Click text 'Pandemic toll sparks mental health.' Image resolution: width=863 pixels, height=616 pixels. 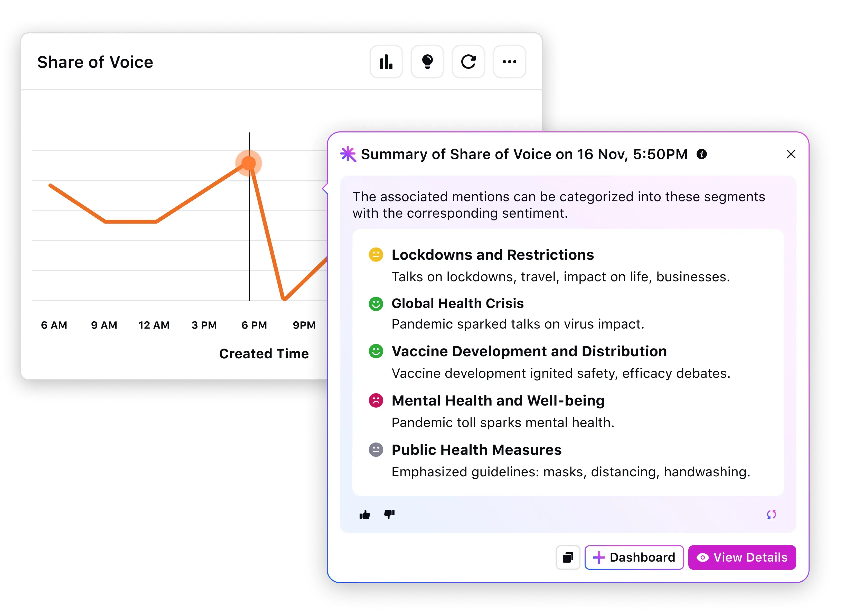tap(502, 422)
